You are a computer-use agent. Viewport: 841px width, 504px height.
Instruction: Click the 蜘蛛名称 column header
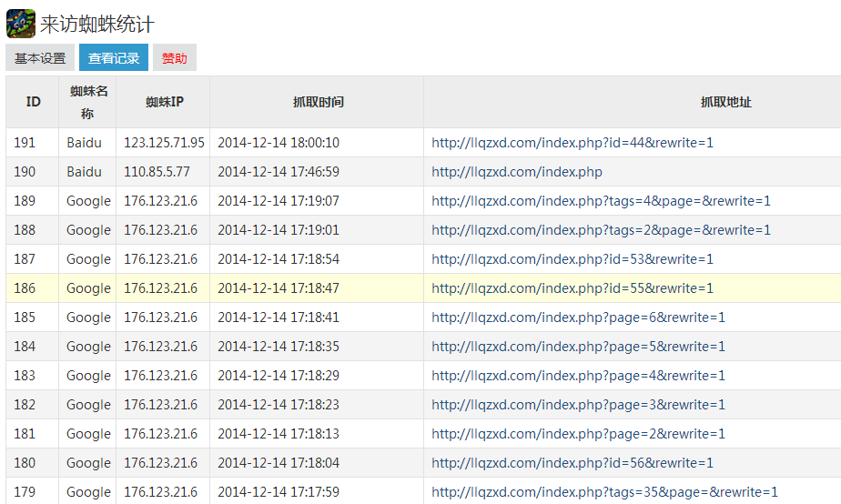88,102
